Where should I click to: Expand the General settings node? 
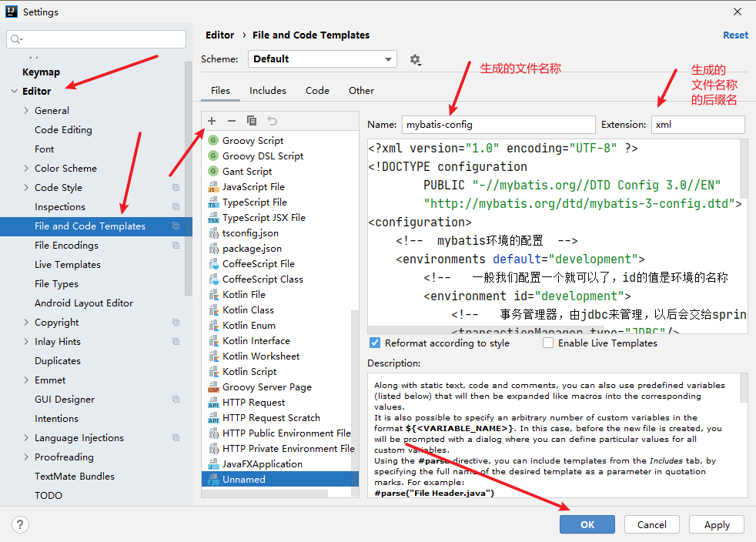point(26,110)
